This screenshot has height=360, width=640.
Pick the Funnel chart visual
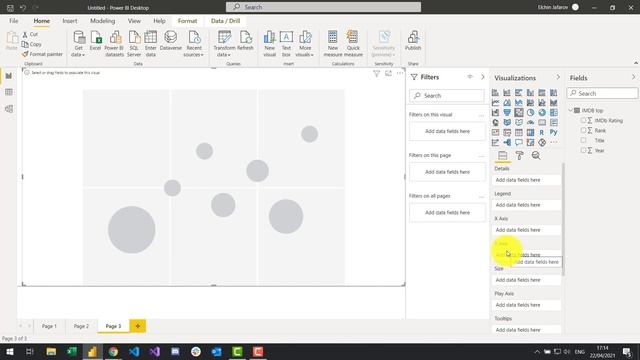pos(507,112)
